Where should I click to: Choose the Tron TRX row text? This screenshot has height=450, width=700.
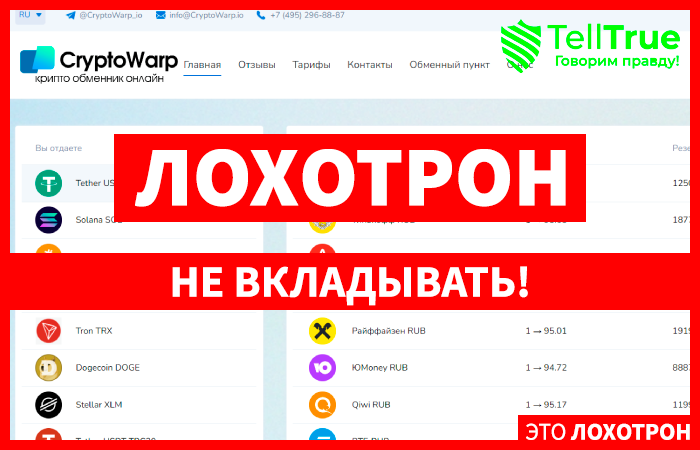[x=94, y=331]
